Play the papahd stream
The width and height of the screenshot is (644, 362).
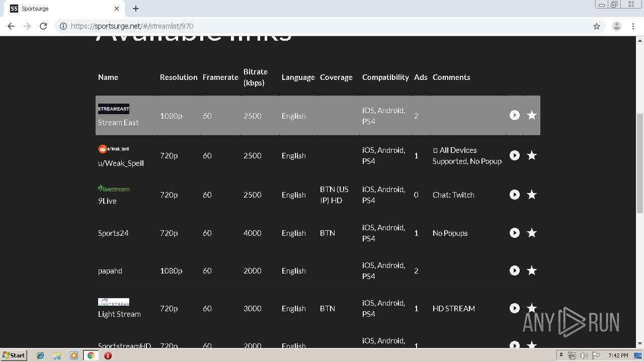pos(514,270)
